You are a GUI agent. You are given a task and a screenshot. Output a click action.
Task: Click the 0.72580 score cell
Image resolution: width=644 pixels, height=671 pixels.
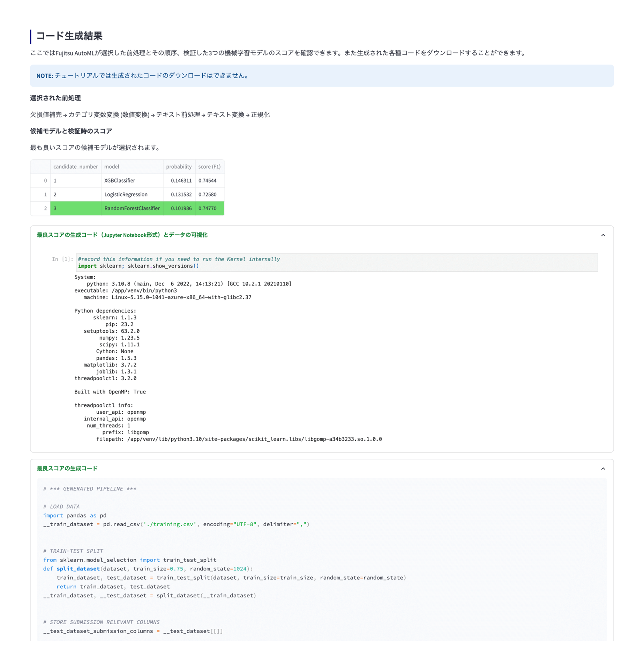[207, 194]
